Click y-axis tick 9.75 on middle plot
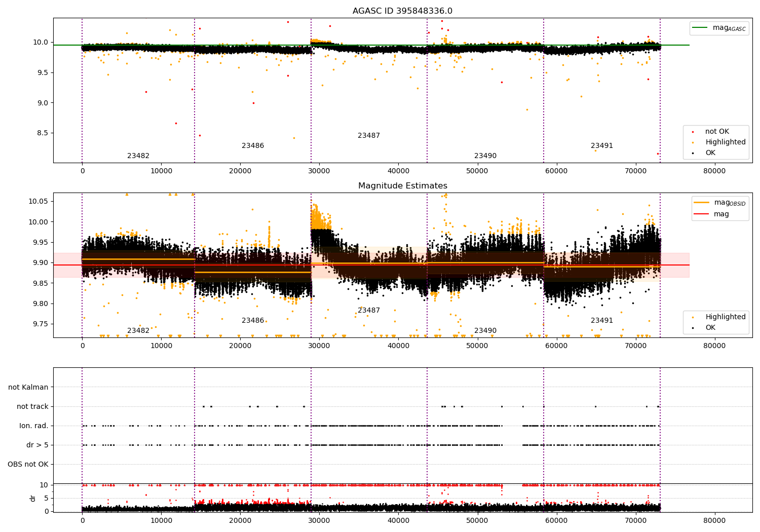This screenshot has height=532, width=760. tap(41, 324)
